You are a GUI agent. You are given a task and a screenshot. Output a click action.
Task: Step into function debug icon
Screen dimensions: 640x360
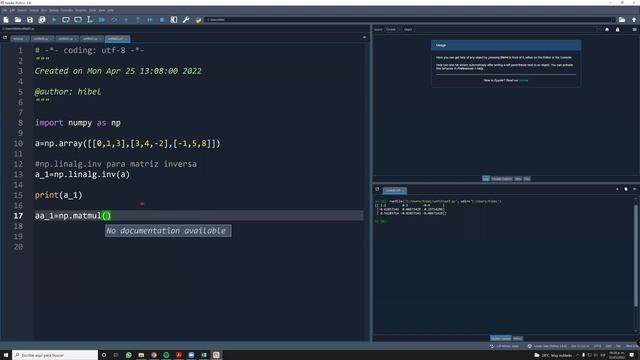126,20
